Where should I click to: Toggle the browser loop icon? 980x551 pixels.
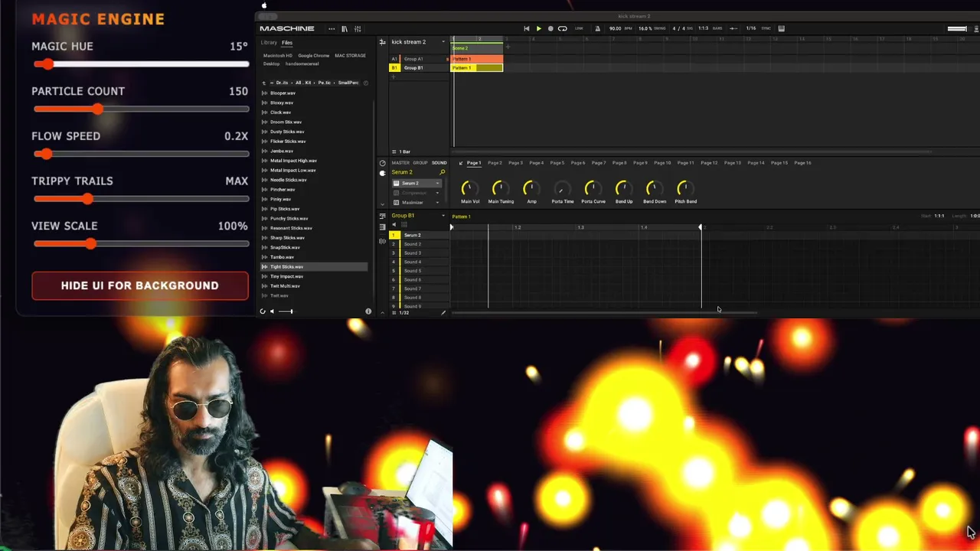tap(263, 311)
